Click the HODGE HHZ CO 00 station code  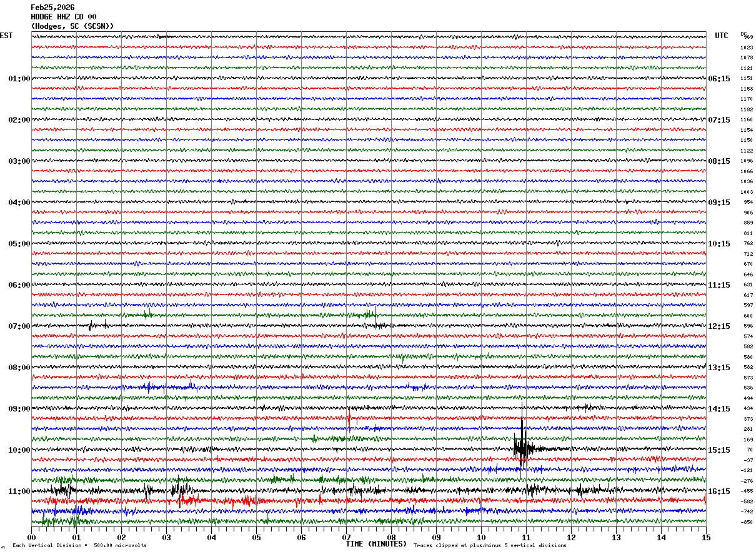pyautogui.click(x=64, y=17)
